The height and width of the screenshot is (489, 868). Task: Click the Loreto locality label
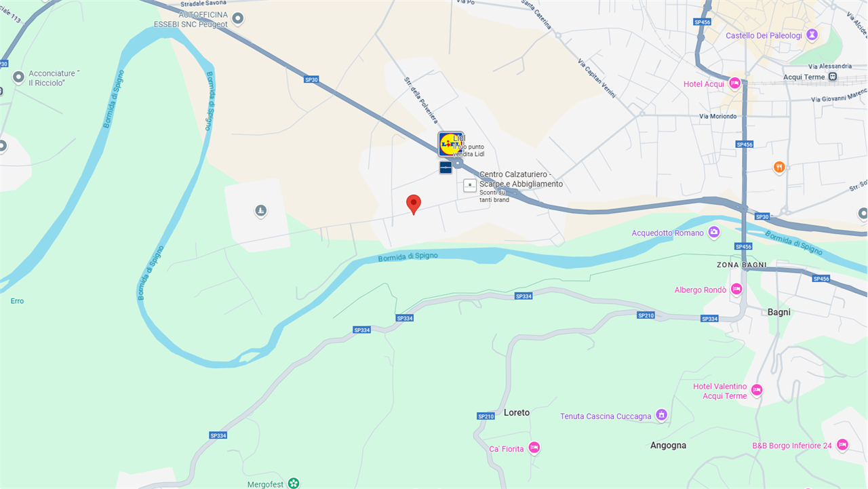click(x=517, y=412)
